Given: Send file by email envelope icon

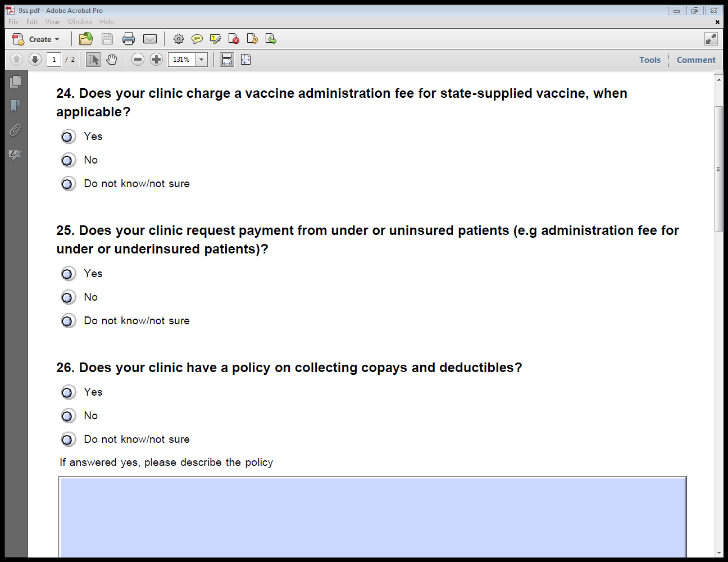Looking at the screenshot, I should [150, 39].
